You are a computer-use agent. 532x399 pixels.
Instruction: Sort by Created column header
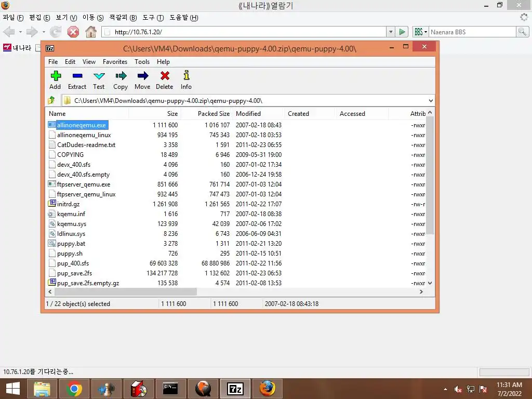point(310,114)
